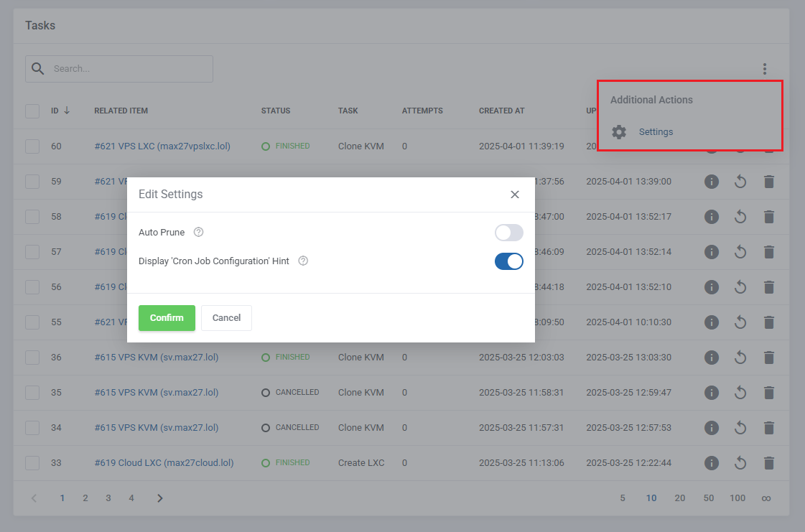Sort by the Attempts column header
Image resolution: width=805 pixels, height=532 pixels.
[x=422, y=111]
